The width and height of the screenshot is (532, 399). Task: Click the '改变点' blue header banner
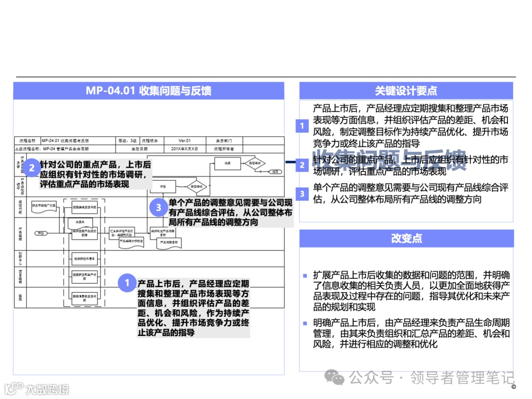click(x=406, y=238)
